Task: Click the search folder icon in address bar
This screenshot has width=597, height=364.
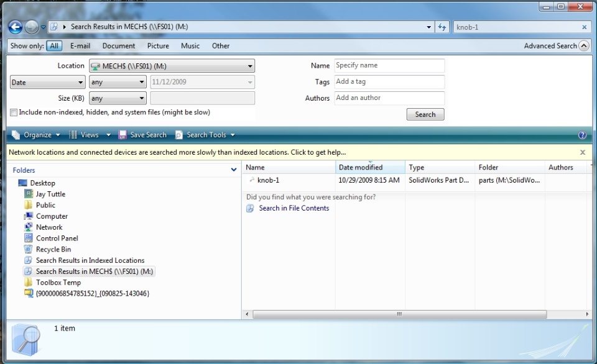Action: 54,27
